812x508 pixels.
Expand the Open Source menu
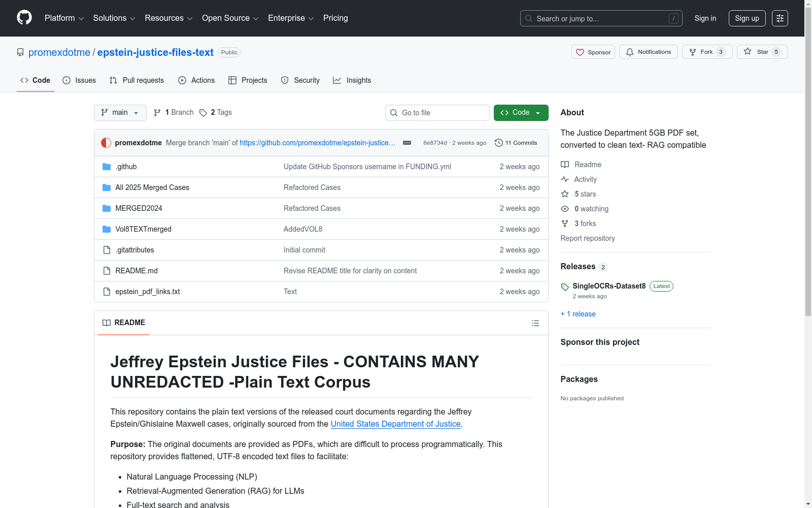tap(230, 18)
